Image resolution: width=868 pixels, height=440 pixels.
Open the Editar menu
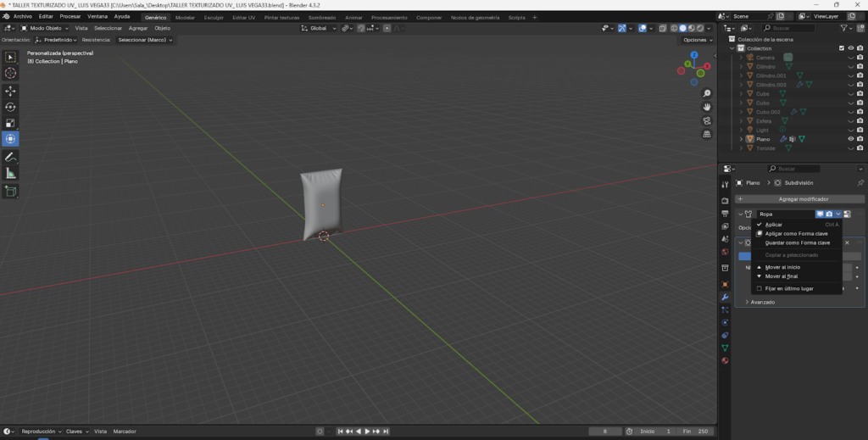point(46,17)
